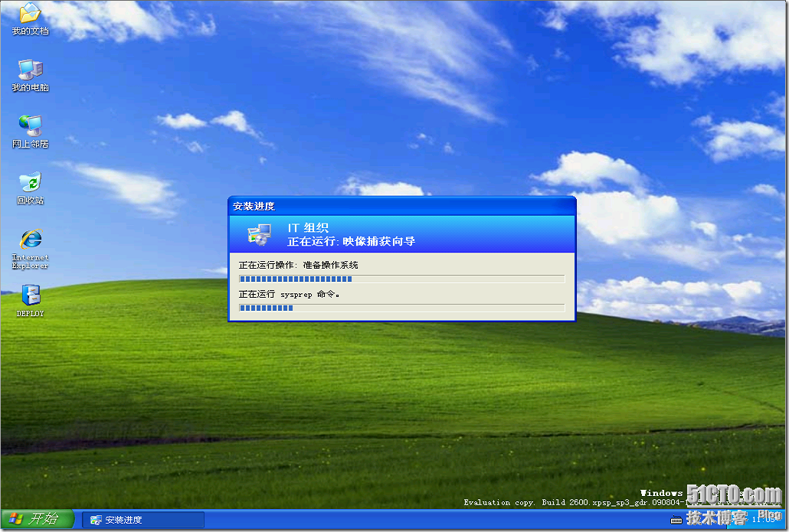Click the 安装进度 dialog title bar

(401, 206)
